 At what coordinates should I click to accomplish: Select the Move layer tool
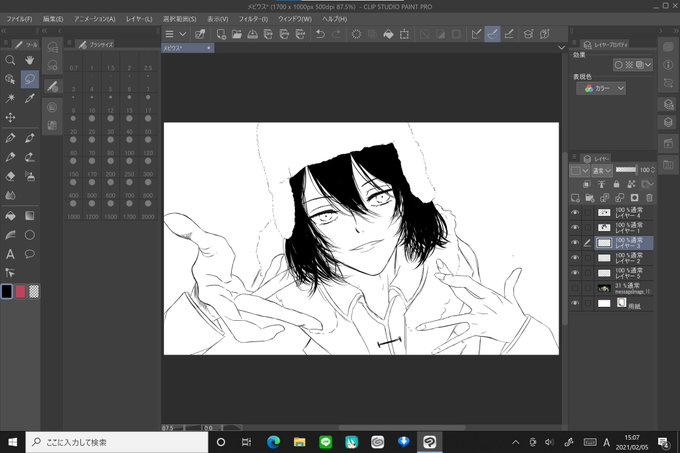click(10, 117)
